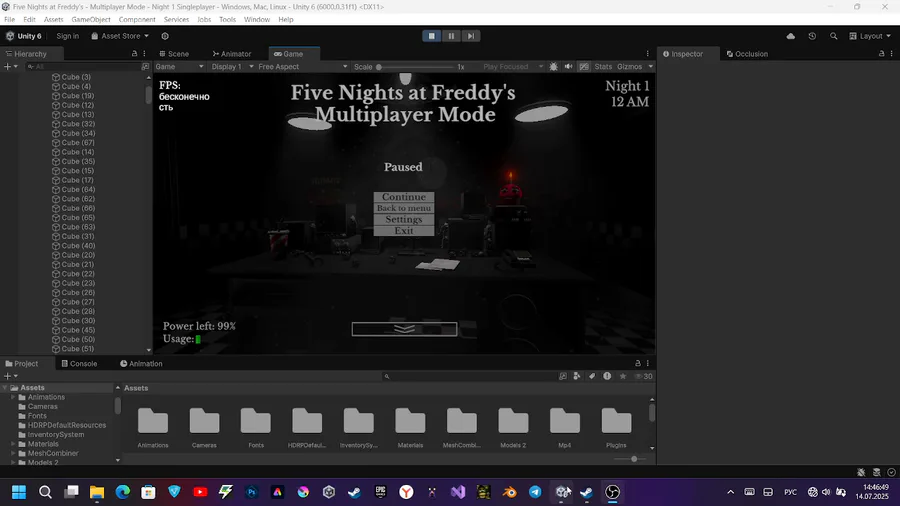Select the Cameras folder thumbnail
Image resolution: width=900 pixels, height=506 pixels.
click(x=204, y=427)
